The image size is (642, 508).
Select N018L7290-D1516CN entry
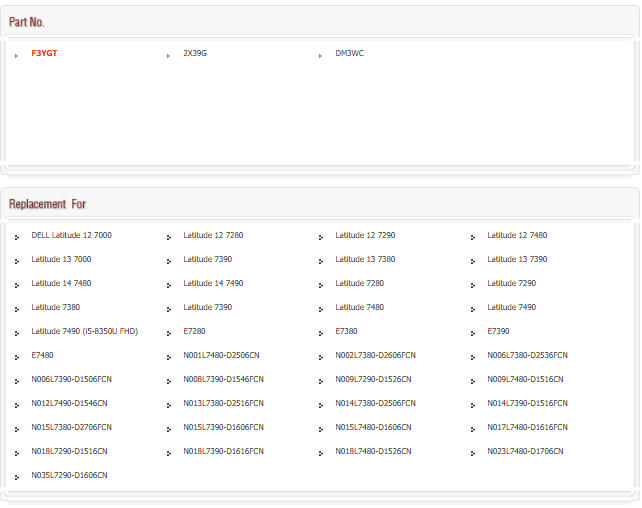pyautogui.click(x=70, y=452)
